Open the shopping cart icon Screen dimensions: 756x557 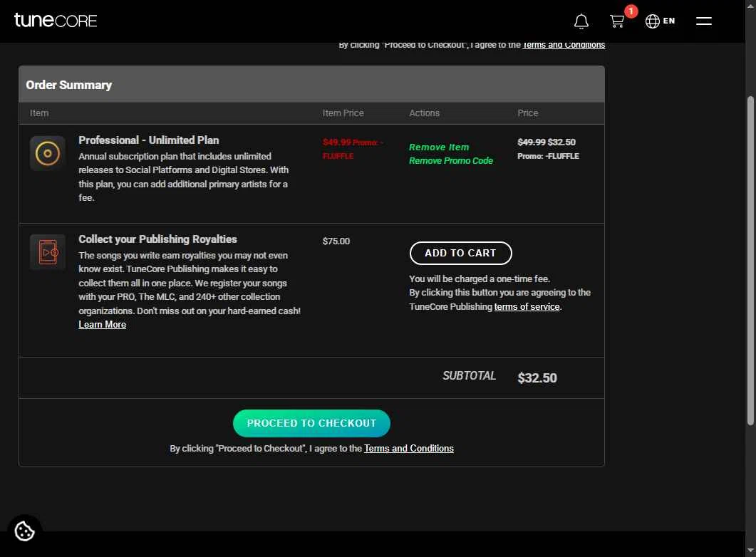(x=616, y=21)
